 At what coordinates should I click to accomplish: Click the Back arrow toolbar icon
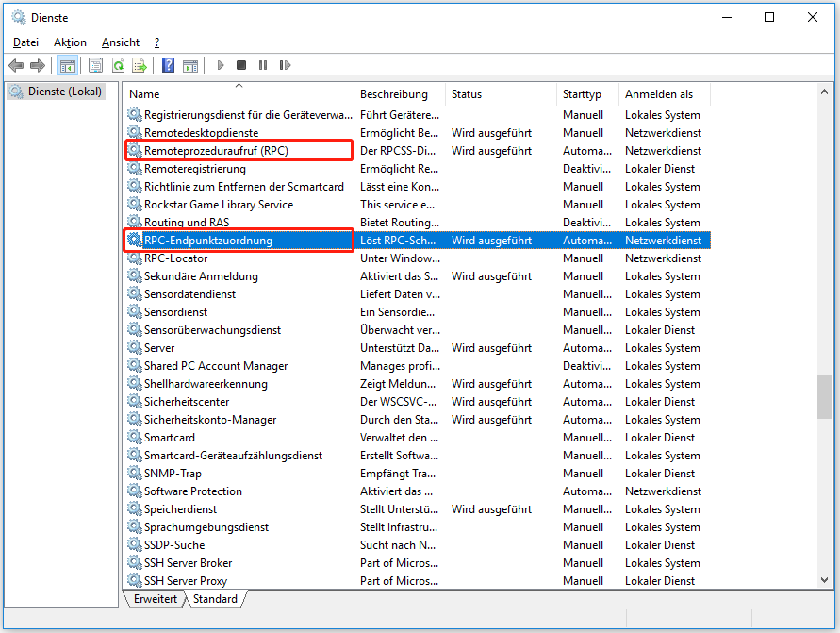(16, 65)
